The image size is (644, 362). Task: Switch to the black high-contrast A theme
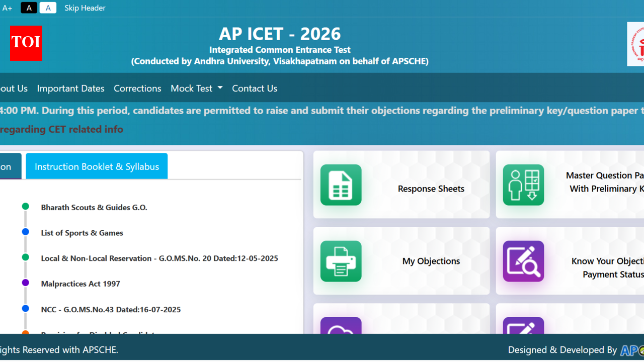(29, 8)
